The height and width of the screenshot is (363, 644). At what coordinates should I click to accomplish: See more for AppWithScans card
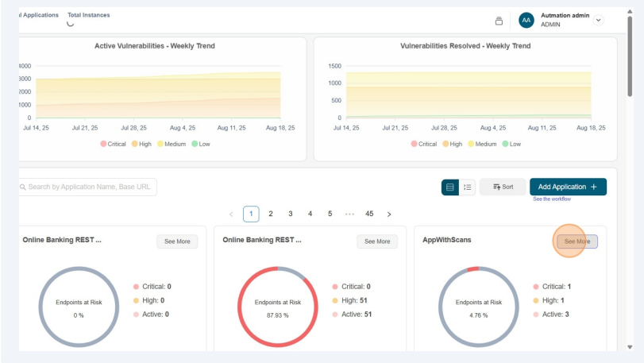pyautogui.click(x=577, y=241)
